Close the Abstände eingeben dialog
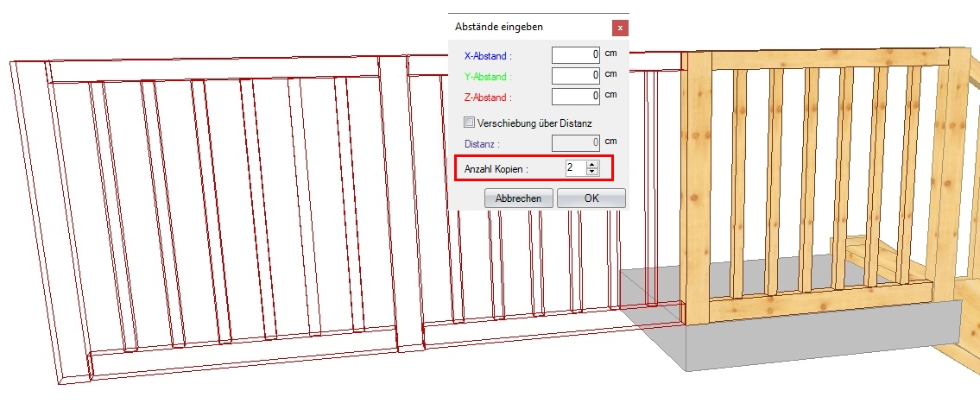The image size is (980, 403). click(620, 28)
